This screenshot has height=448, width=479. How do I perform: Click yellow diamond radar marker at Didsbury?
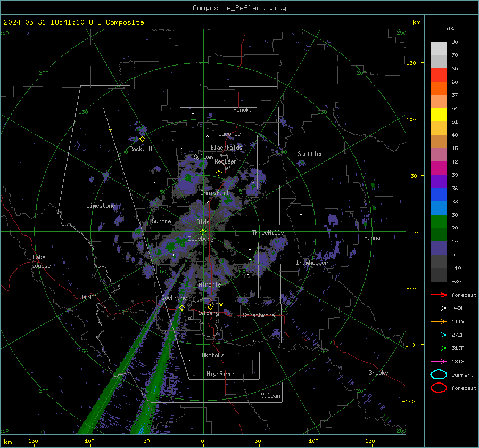pyautogui.click(x=203, y=232)
